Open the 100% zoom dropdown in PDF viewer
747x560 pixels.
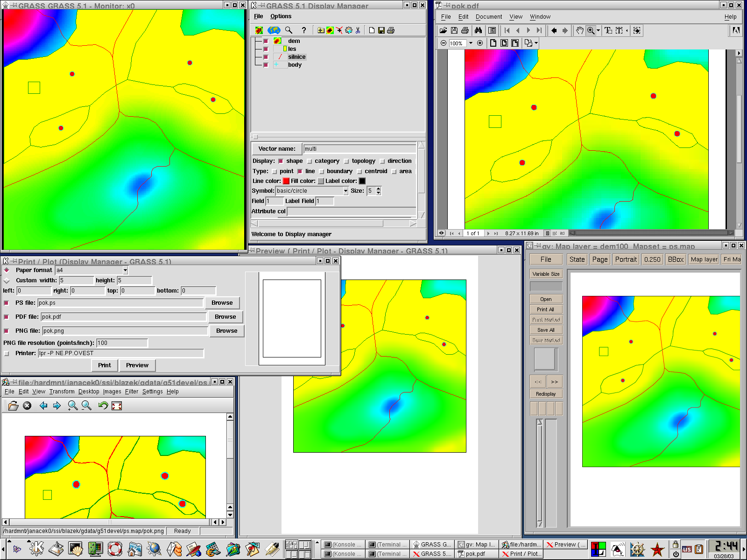click(x=471, y=43)
